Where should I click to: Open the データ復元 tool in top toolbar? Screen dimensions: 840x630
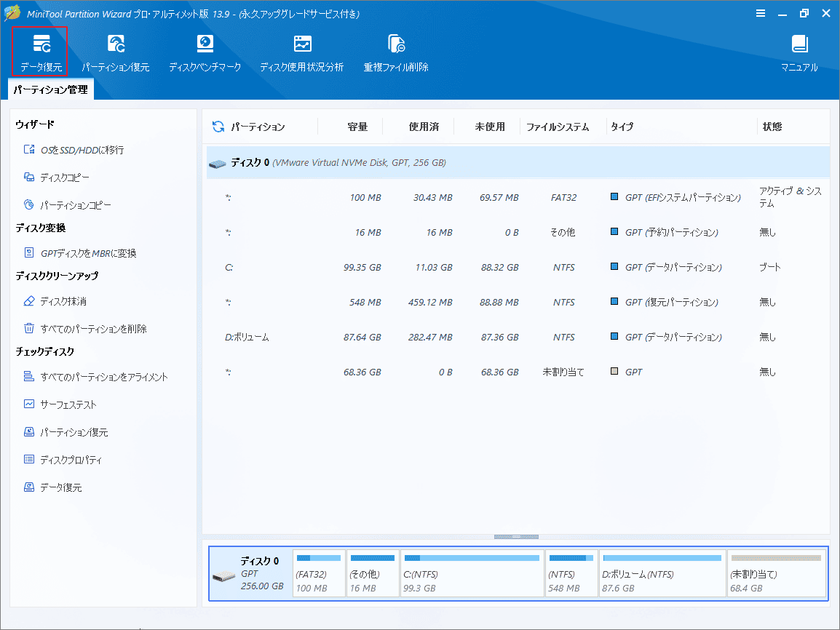click(41, 52)
